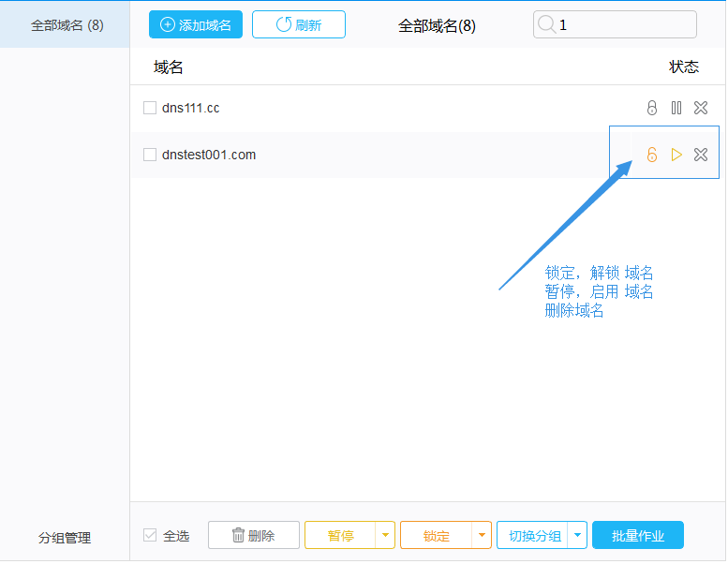Click the 批量作业 button
728x564 pixels.
click(x=637, y=536)
